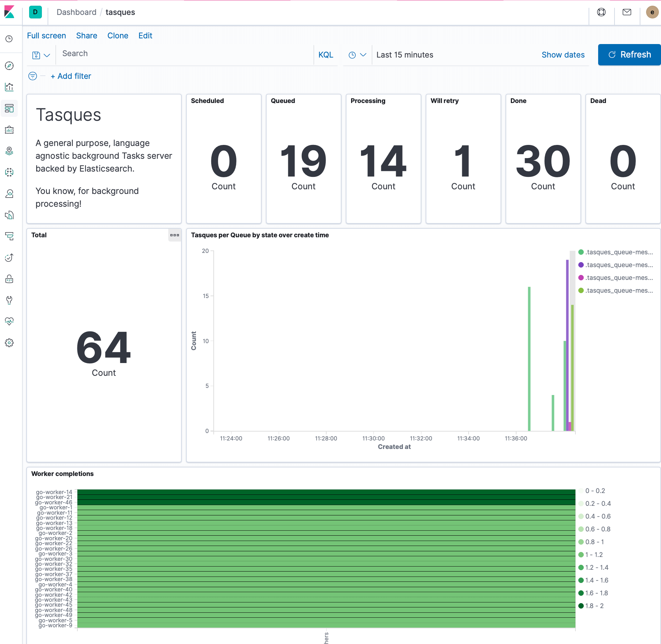Open the help lifebuoy icon
The image size is (661, 644).
(601, 12)
